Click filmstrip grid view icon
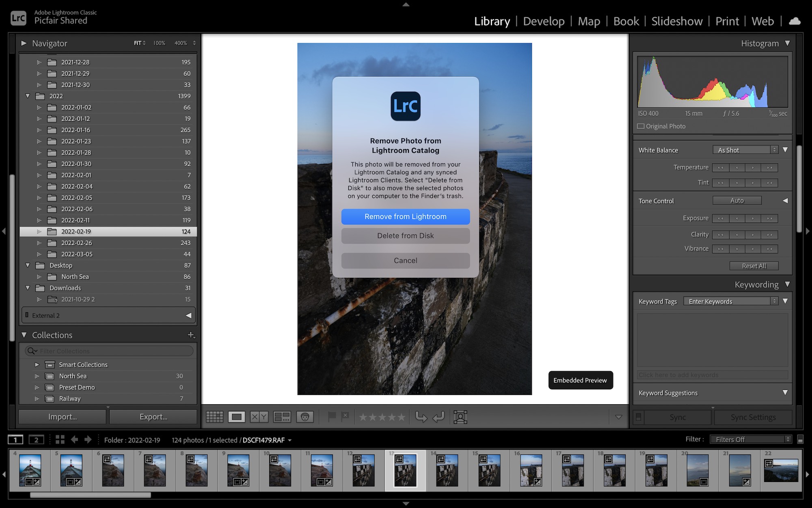Screen dimensions: 812x508 coord(60,439)
